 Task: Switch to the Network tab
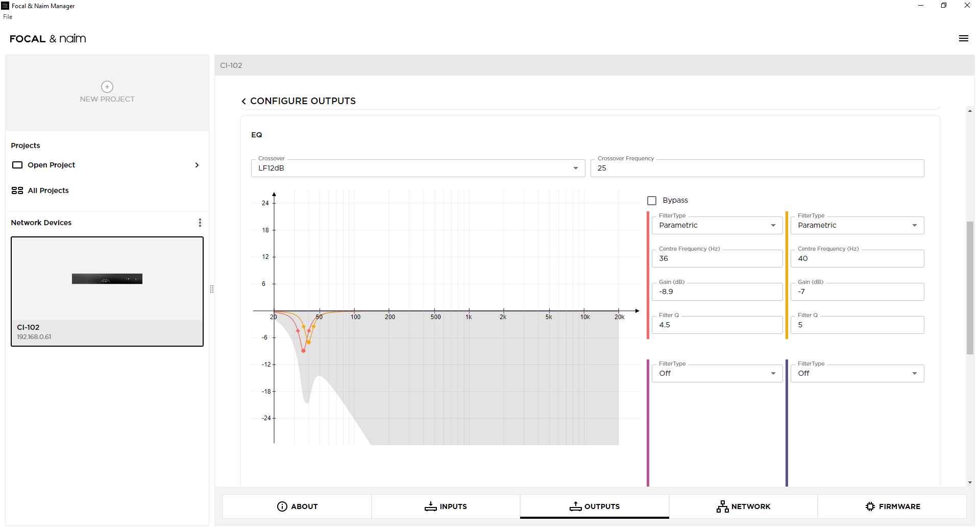743,506
